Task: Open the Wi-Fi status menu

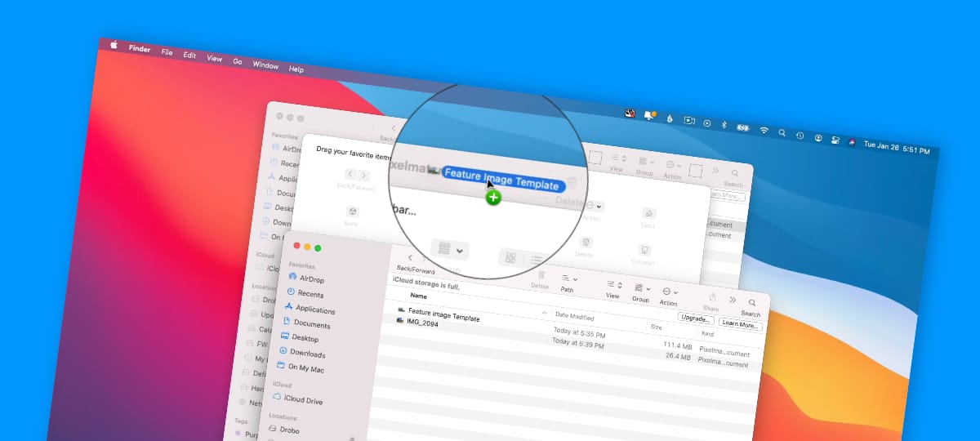Action: tap(764, 129)
